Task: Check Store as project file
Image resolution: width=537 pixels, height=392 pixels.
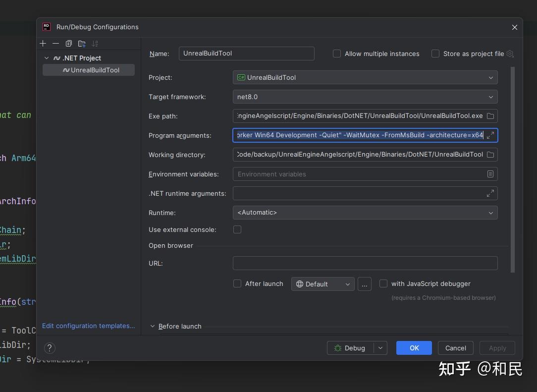Action: click(435, 54)
